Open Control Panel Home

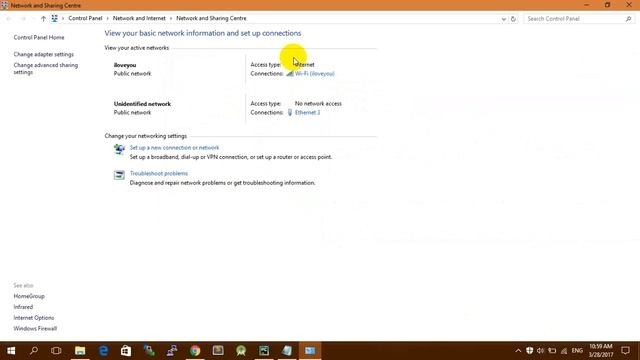coord(39,37)
